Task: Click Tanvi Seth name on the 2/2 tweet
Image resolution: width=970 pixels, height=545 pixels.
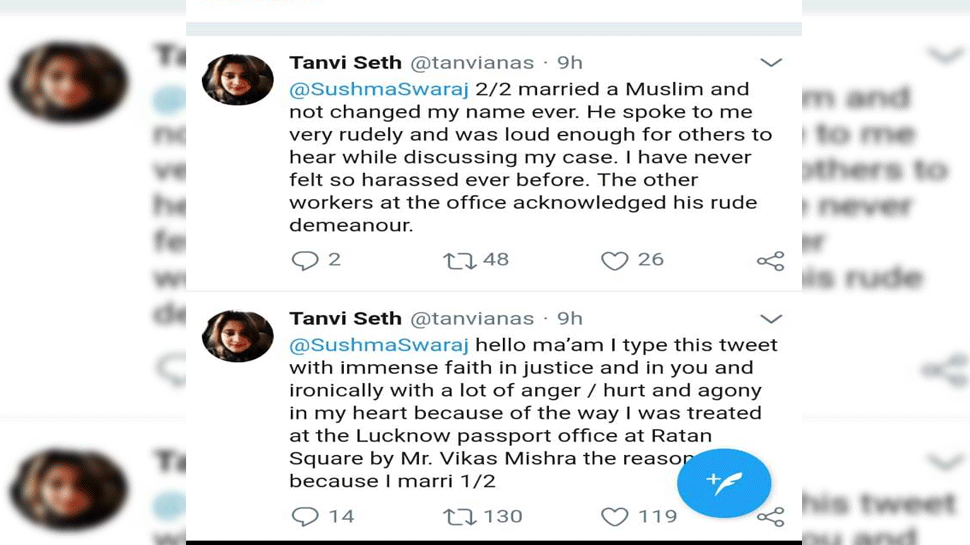Action: tap(345, 63)
